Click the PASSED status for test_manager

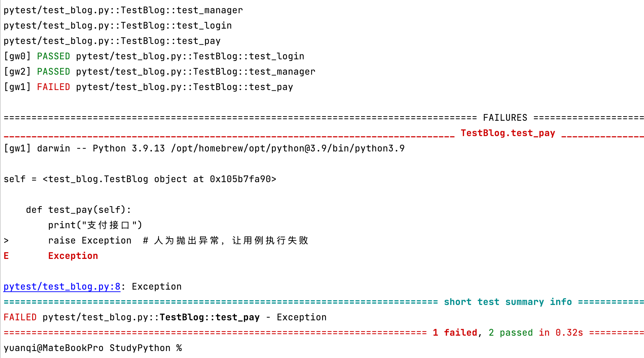(53, 72)
